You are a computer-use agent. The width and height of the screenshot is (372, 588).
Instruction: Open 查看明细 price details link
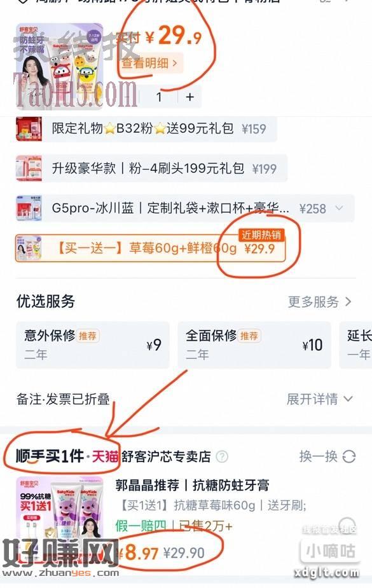(x=149, y=64)
